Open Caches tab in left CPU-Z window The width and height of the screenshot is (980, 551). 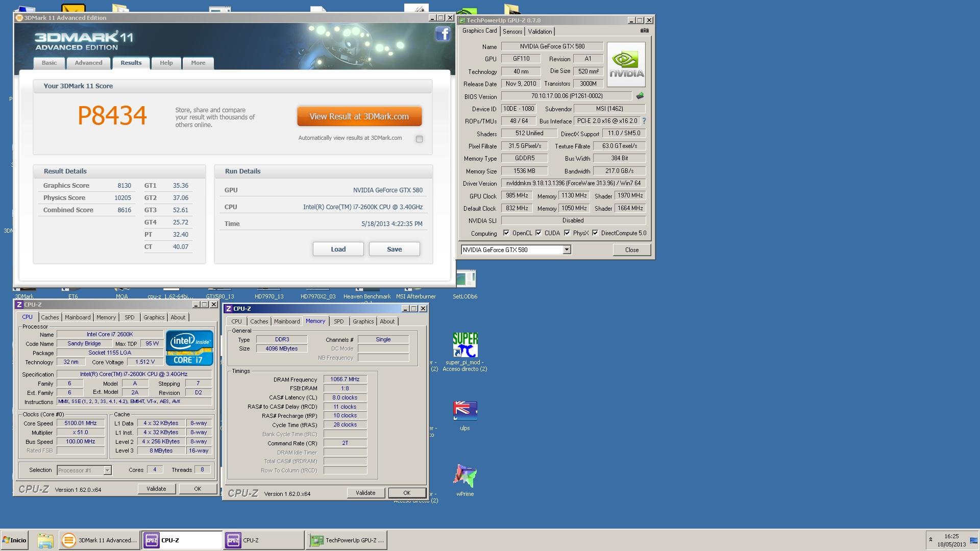pos(50,317)
